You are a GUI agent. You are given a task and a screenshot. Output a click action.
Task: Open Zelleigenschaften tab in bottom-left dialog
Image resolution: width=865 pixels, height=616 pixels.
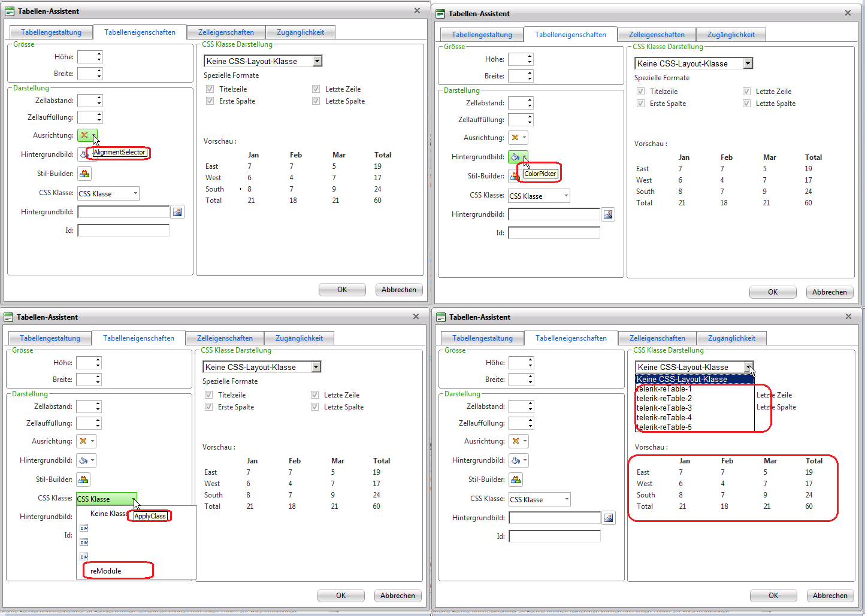(225, 338)
